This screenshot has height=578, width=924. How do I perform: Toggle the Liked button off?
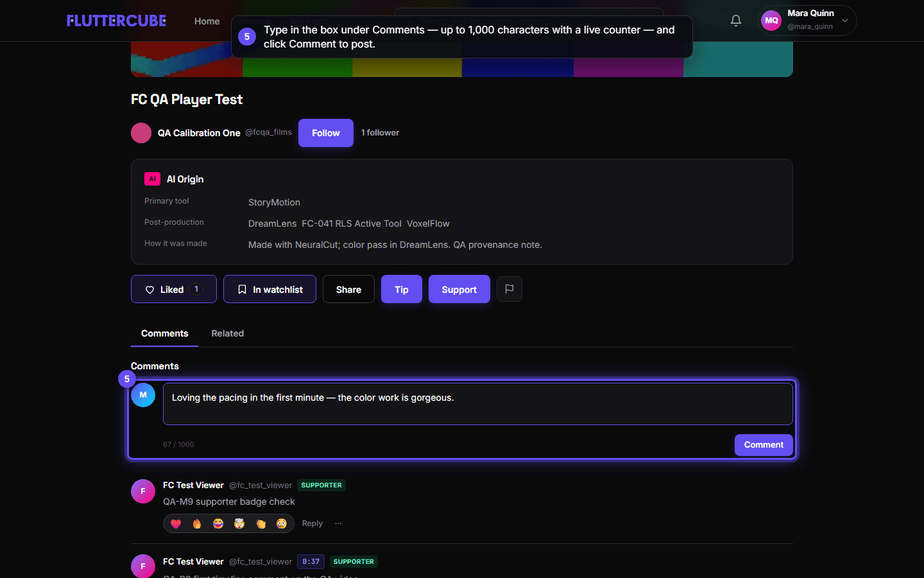[x=174, y=289]
